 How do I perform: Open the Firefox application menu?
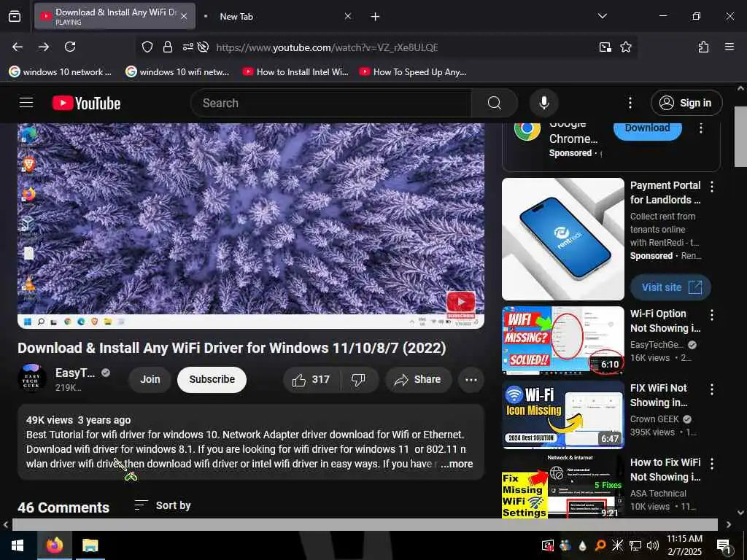(x=729, y=47)
